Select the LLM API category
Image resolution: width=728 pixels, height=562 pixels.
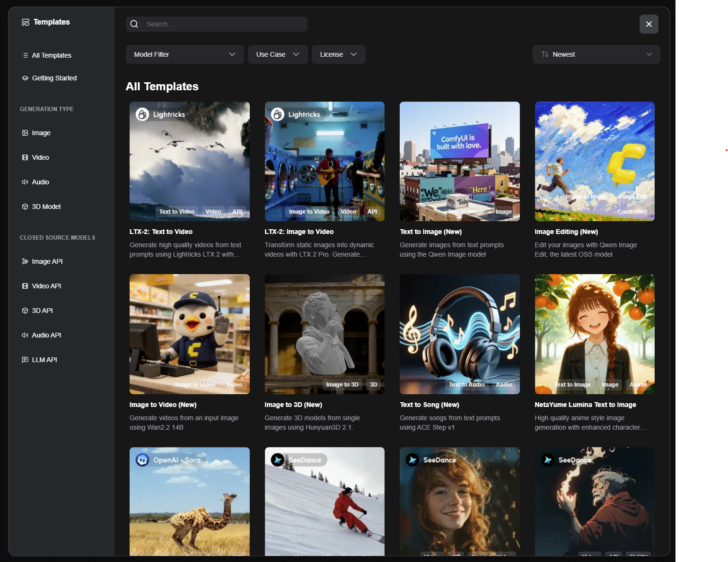44,360
